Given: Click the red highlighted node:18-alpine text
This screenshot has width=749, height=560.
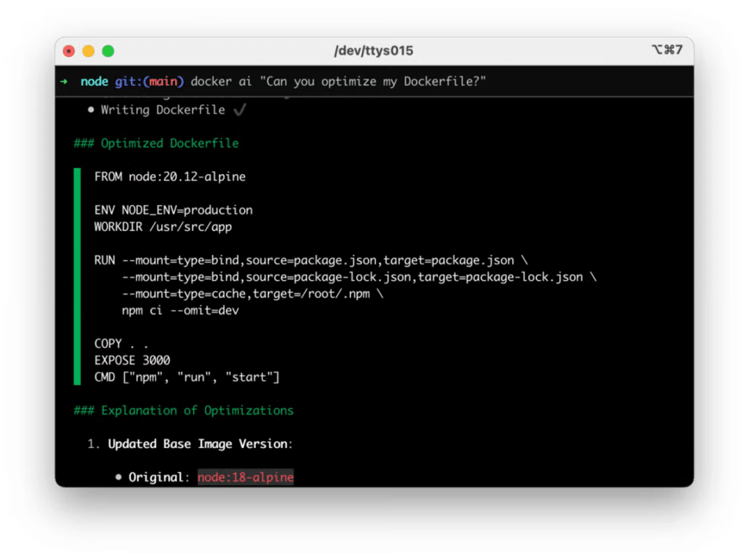Looking at the screenshot, I should pyautogui.click(x=245, y=477).
